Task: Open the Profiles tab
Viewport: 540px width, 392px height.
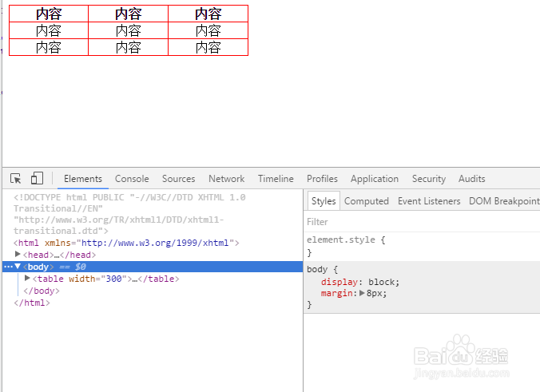Action: pos(322,179)
